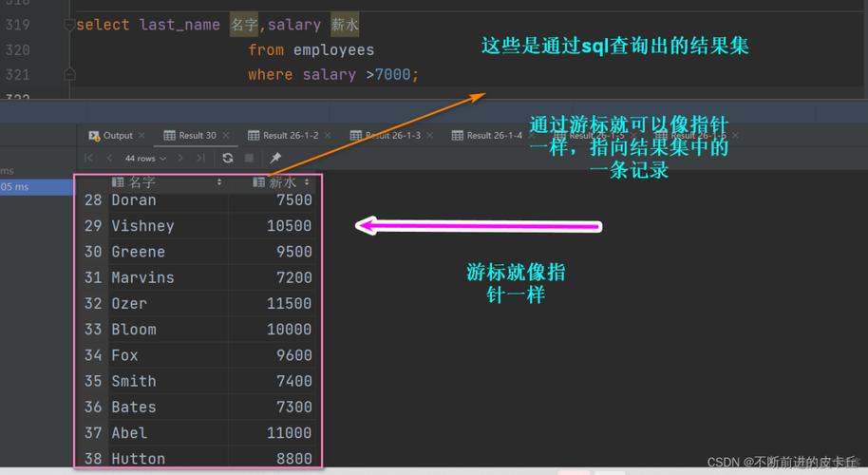Click 'employees' table name in query
The height and width of the screenshot is (475, 868).
tap(333, 50)
